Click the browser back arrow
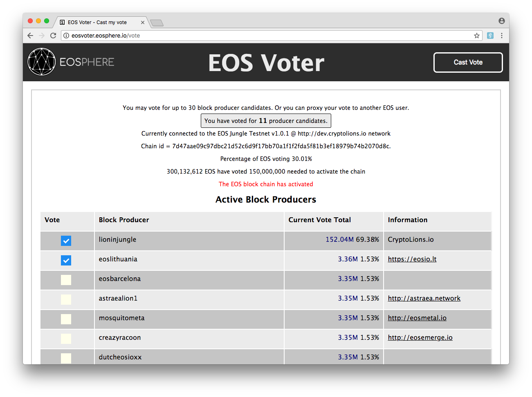Image resolution: width=532 pixels, height=397 pixels. click(30, 36)
